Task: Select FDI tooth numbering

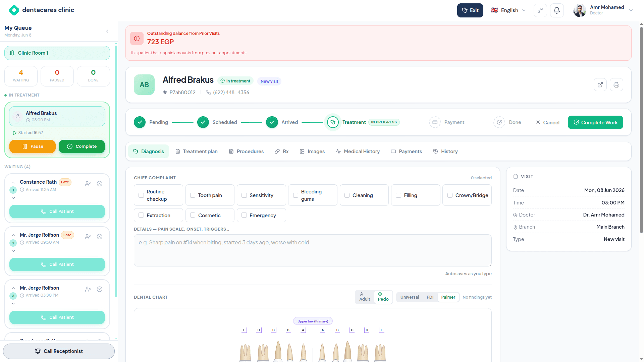Action: tap(430, 297)
